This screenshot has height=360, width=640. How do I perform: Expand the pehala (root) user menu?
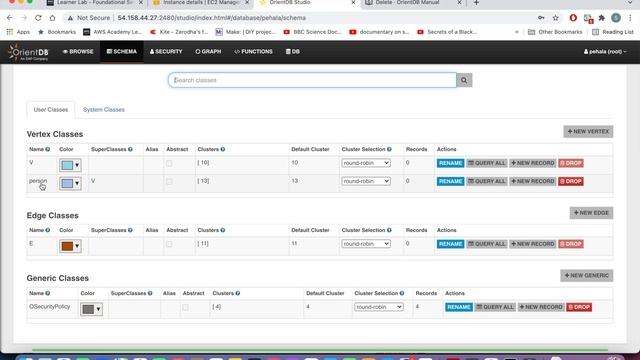point(605,52)
